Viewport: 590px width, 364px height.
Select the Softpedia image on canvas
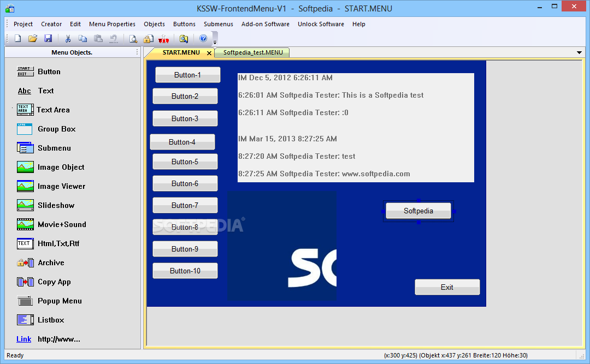pos(282,246)
